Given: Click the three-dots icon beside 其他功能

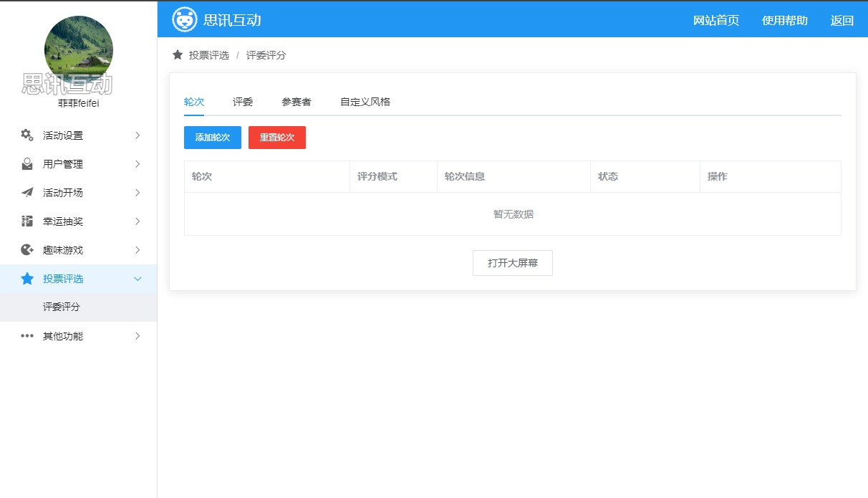Looking at the screenshot, I should tap(27, 336).
